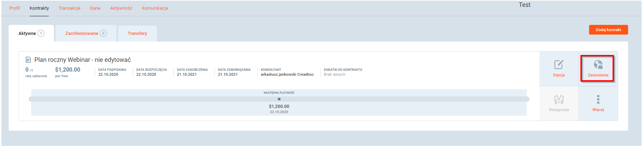
Task: Click the Brak danych contract add-ons text
Action: click(334, 74)
